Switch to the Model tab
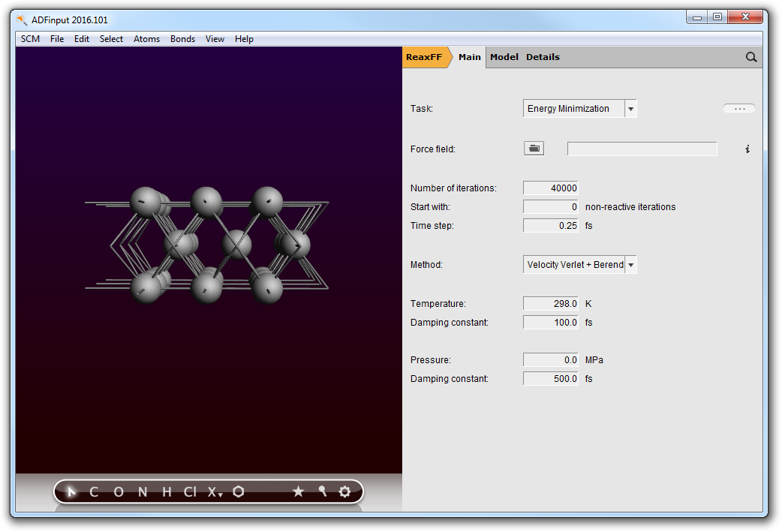Image resolution: width=782 pixels, height=532 pixels. pos(504,57)
